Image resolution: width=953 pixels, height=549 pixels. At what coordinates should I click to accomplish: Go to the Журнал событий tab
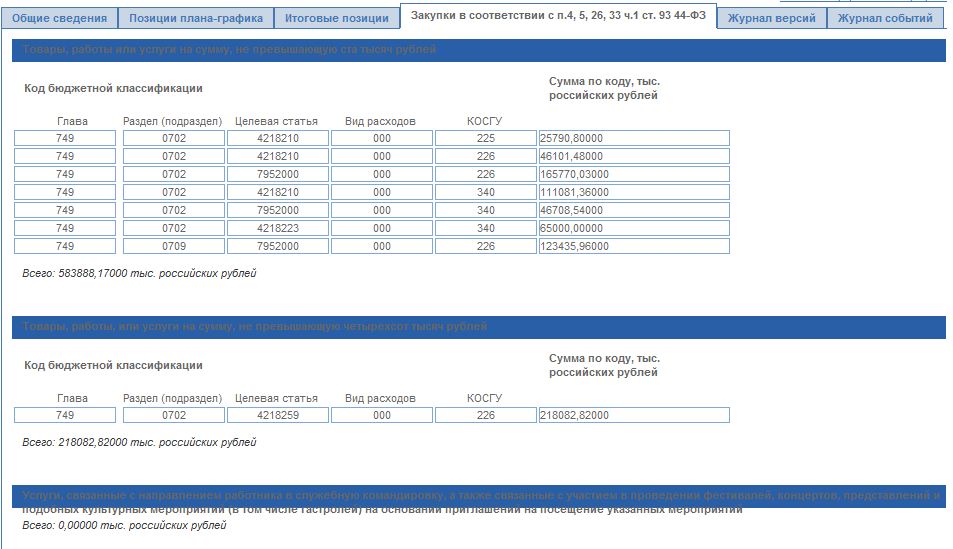(x=885, y=19)
